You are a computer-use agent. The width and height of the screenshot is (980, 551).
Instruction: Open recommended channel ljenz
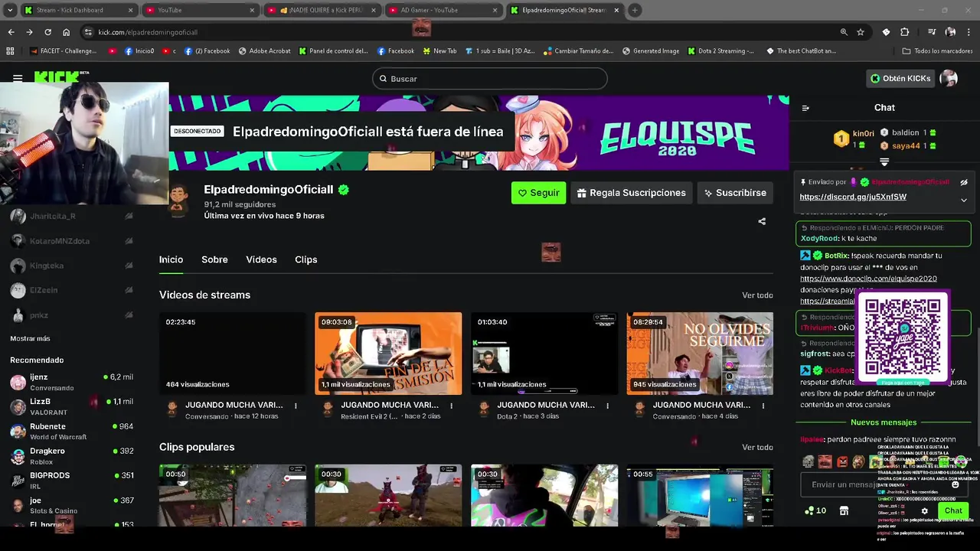tap(72, 382)
